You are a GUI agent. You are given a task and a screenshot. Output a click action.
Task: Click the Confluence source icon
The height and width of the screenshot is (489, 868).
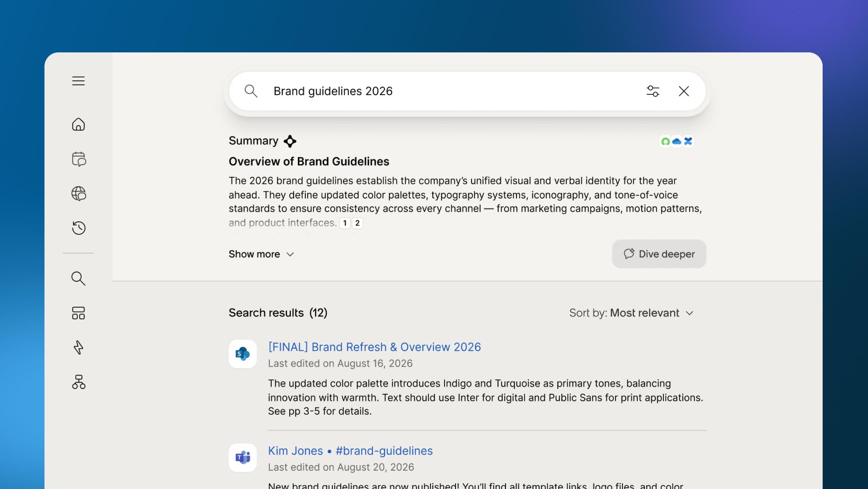[x=688, y=141]
